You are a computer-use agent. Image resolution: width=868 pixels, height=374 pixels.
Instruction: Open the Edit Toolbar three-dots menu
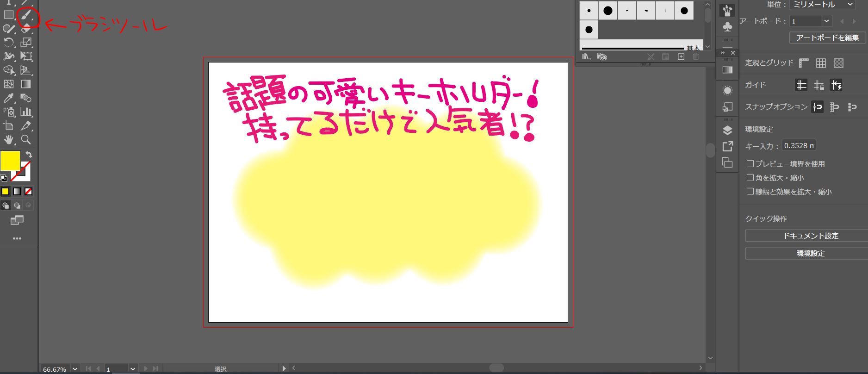17,239
